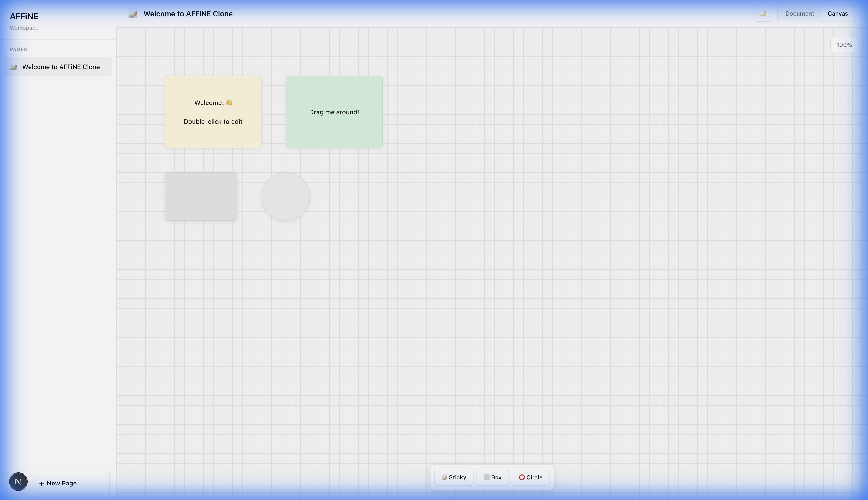The width and height of the screenshot is (868, 500).
Task: Switch to Canvas view
Action: 837,14
